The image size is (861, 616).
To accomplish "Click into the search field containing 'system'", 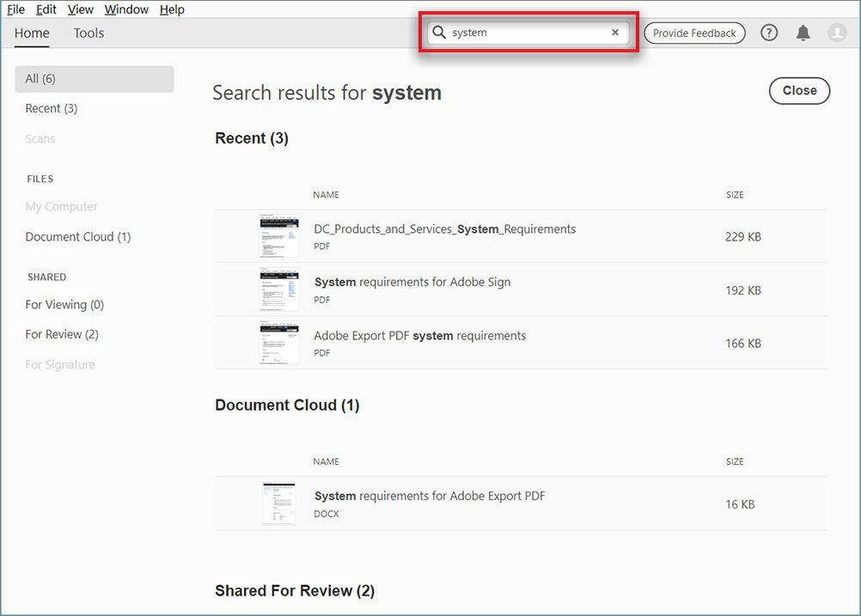I will point(527,33).
